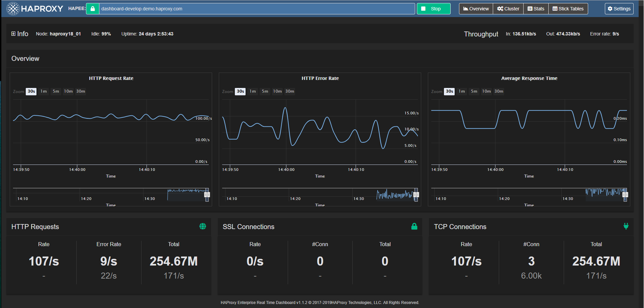Select 30s zoom on HTTP Error Rate chart

[240, 91]
